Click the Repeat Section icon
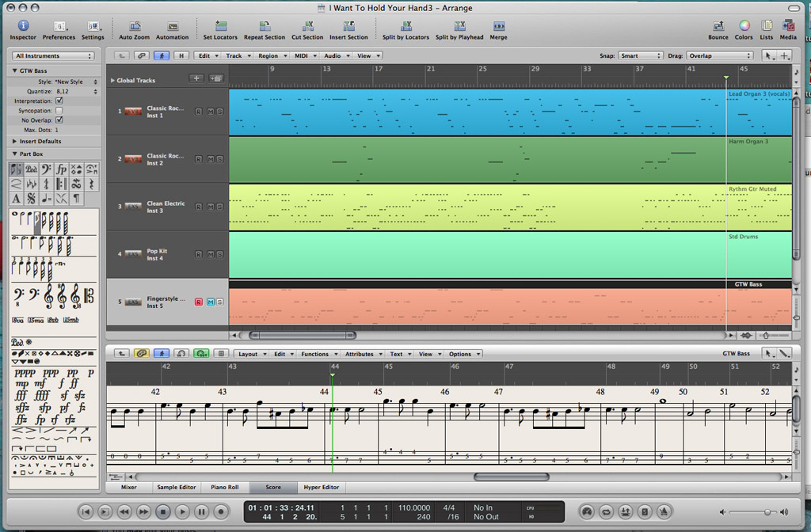The image size is (811, 532). click(x=265, y=29)
